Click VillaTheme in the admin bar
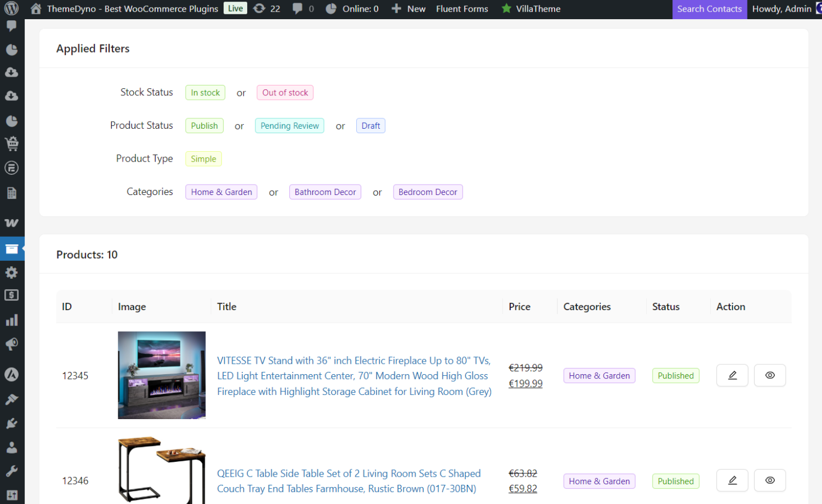 530,8
